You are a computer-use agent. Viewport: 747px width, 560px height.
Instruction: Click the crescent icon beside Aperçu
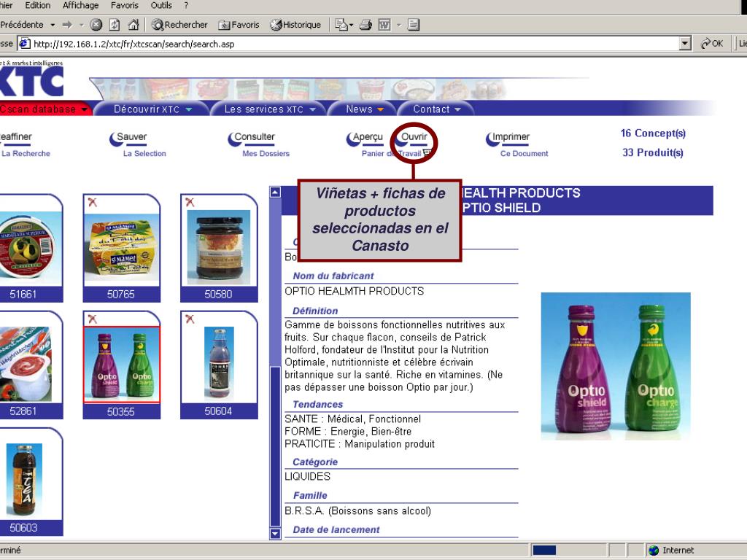tap(352, 139)
